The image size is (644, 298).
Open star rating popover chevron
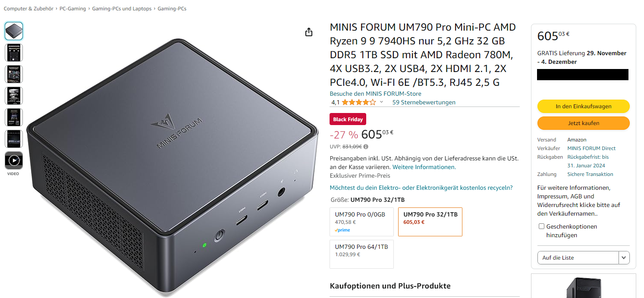pyautogui.click(x=381, y=102)
